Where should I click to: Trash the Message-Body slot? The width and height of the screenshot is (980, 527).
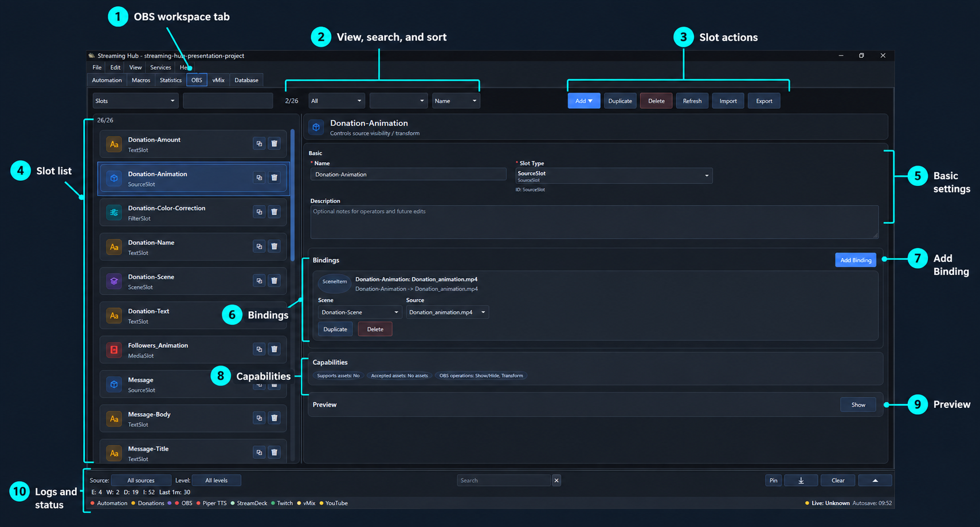click(x=275, y=418)
